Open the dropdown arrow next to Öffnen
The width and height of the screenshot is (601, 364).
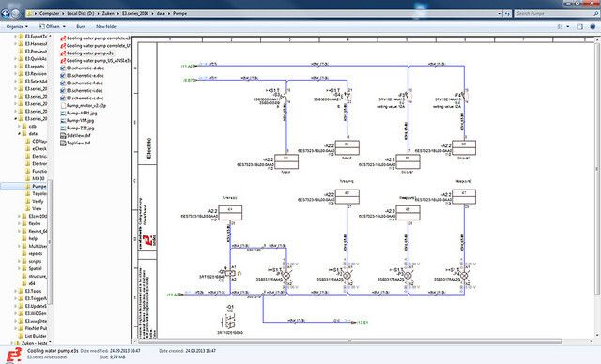64,27
